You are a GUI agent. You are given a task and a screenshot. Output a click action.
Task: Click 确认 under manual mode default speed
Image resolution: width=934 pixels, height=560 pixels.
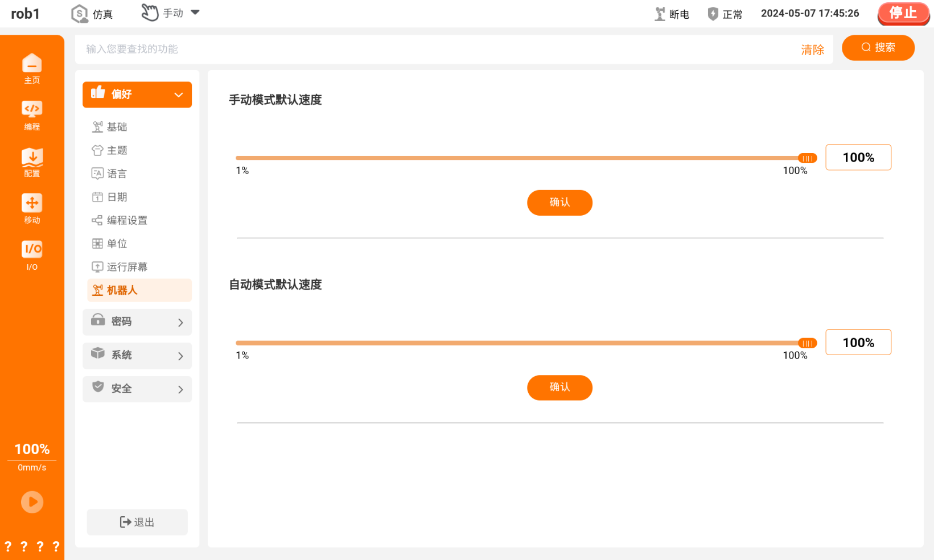[x=559, y=203]
